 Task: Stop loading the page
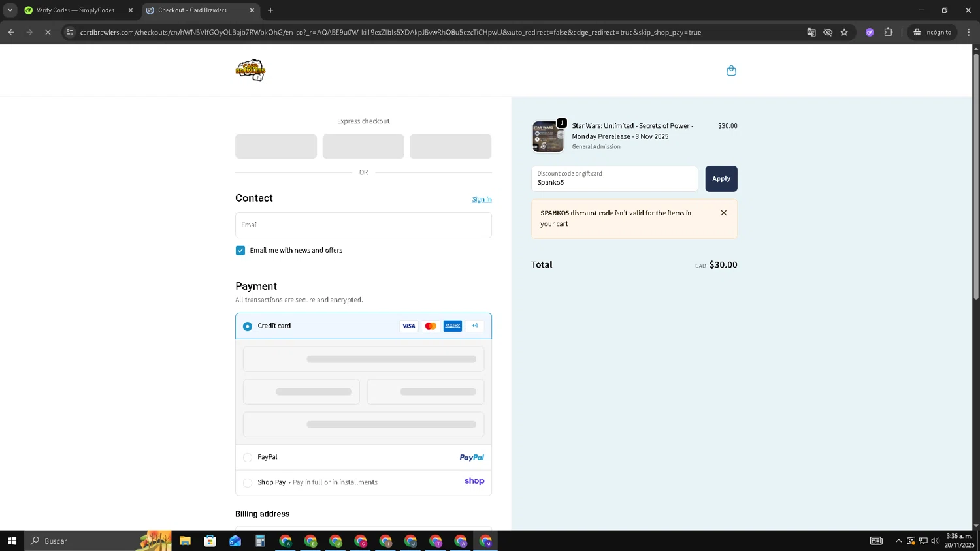[x=48, y=32]
